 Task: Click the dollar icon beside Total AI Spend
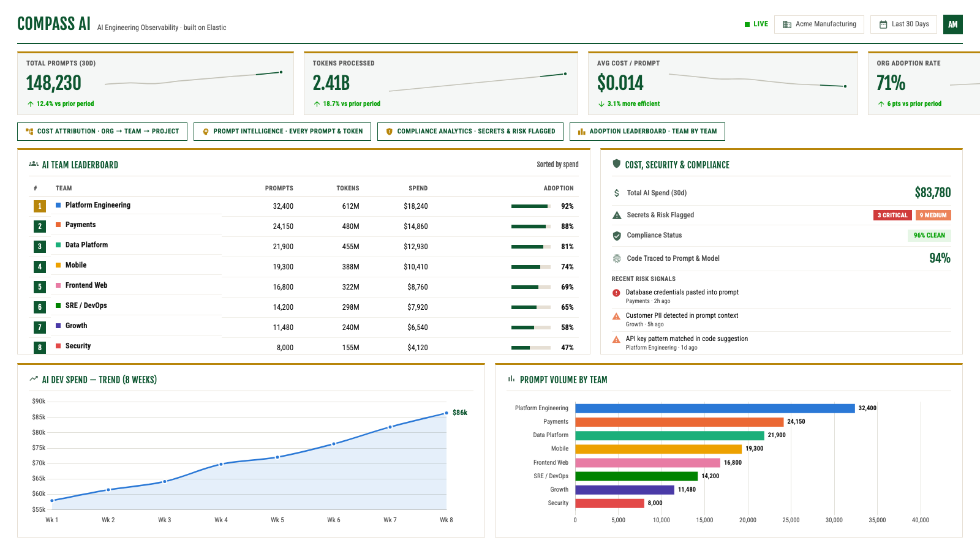click(617, 193)
